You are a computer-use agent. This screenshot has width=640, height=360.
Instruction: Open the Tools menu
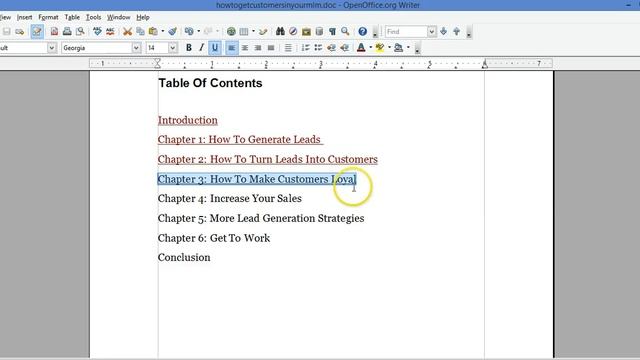tap(93, 17)
